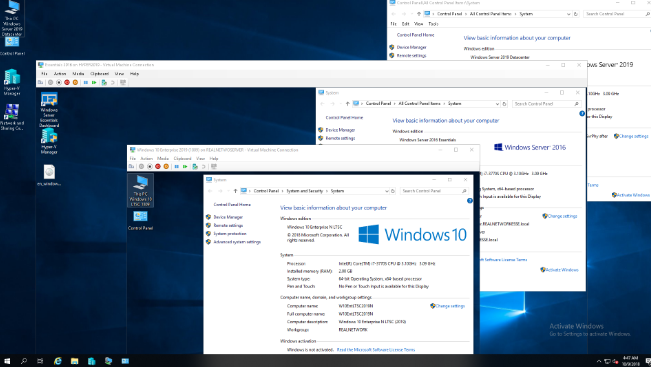The height and width of the screenshot is (367, 651).
Task: Select Hyper-V Manager icon on host desktop
Action: (12, 82)
